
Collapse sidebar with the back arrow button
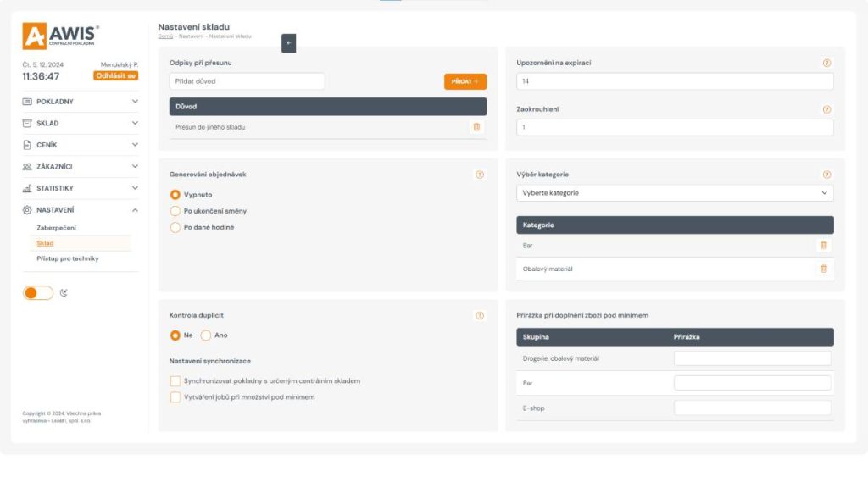288,43
